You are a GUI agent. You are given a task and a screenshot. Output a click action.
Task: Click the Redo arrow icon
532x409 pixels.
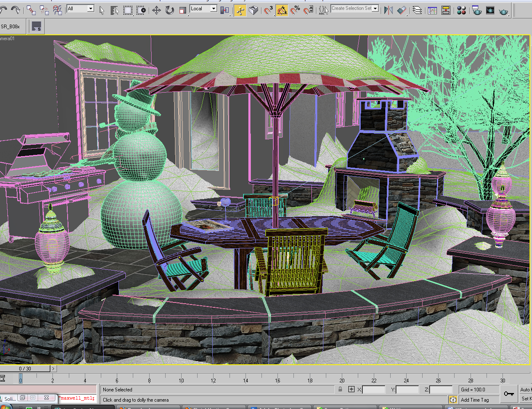(x=16, y=9)
